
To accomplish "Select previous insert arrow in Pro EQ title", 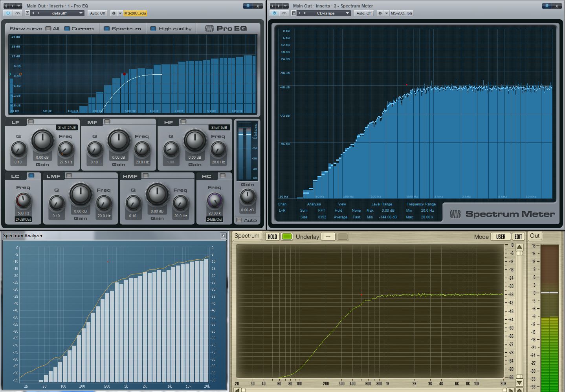I will click(x=6, y=6).
